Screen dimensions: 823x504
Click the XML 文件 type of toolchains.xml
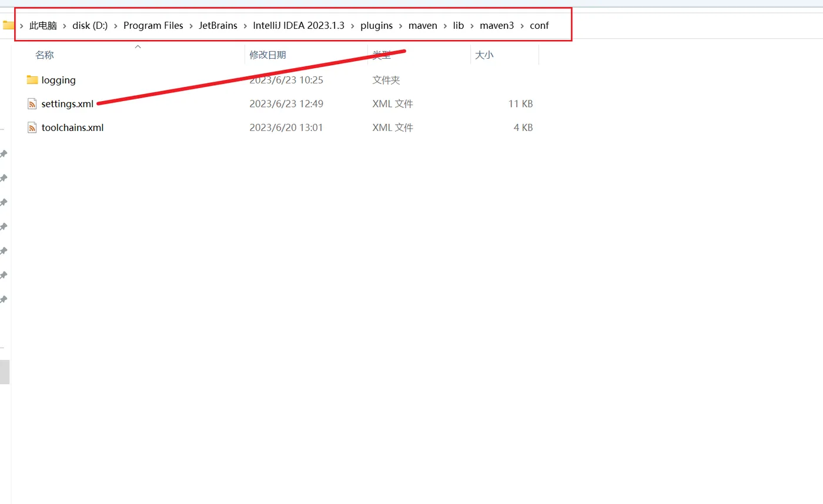[393, 127]
